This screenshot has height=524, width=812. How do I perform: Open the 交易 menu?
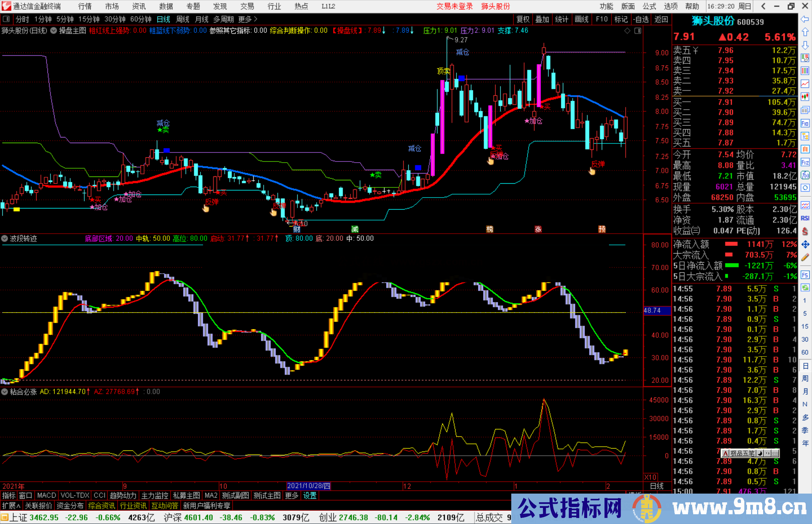pos(247,6)
